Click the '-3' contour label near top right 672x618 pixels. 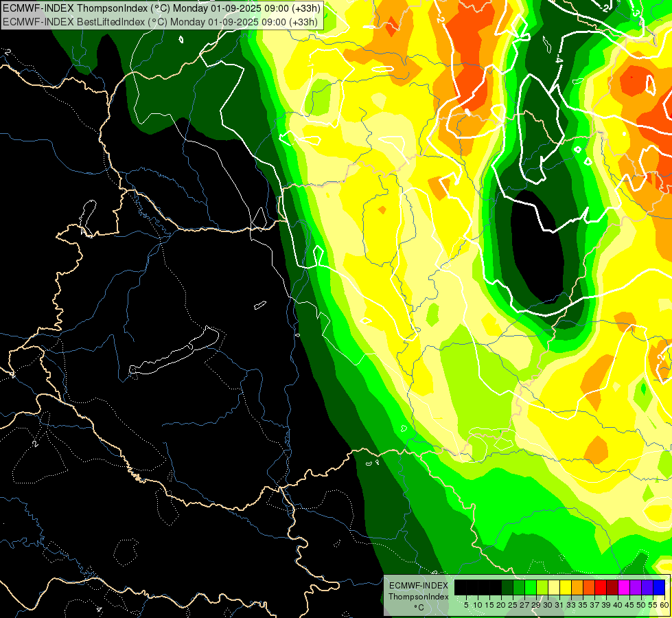pyautogui.click(x=636, y=13)
